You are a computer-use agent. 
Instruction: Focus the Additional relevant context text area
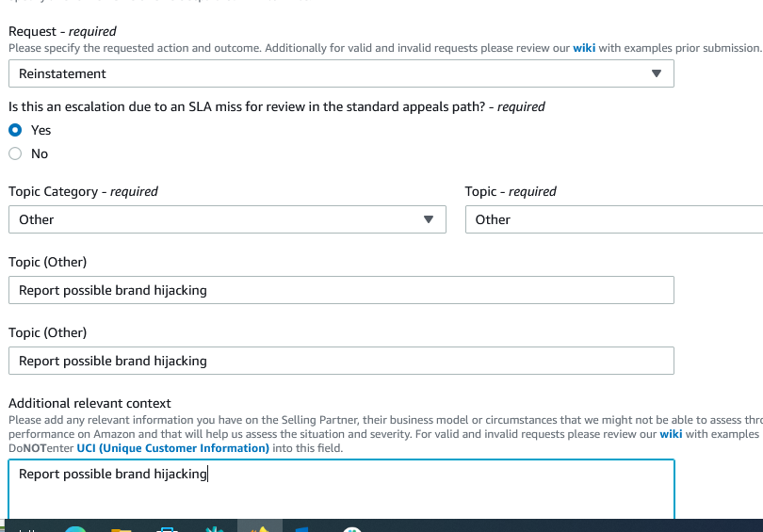tap(341, 488)
